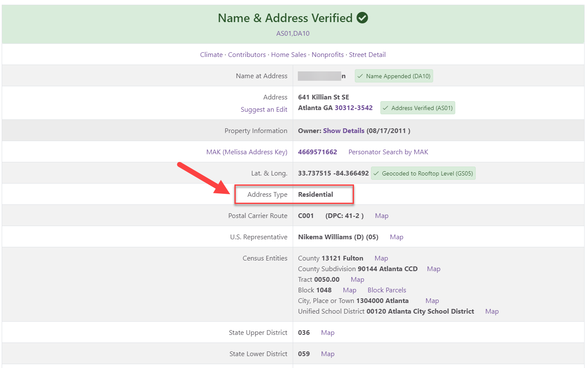Click the checkmark on Geocoded to Rooftop badge
The width and height of the screenshot is (588, 368).
[377, 173]
